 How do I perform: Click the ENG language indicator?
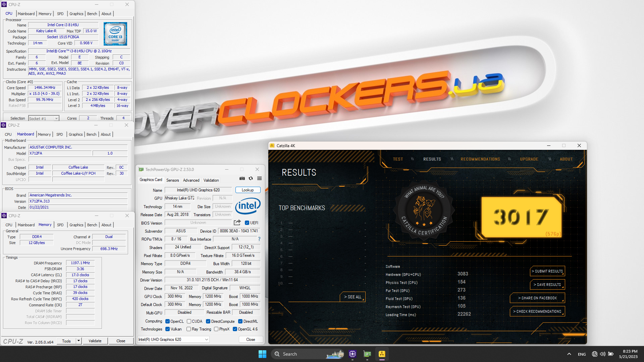[582, 354]
